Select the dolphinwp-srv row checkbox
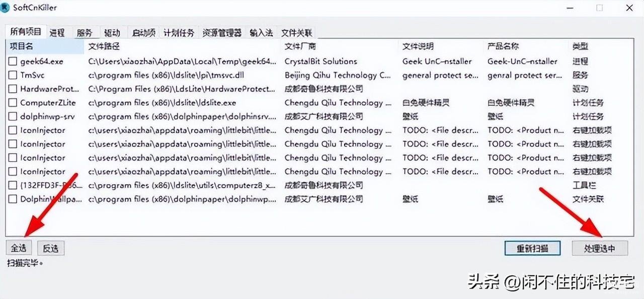This screenshot has height=299, width=644. [x=13, y=116]
